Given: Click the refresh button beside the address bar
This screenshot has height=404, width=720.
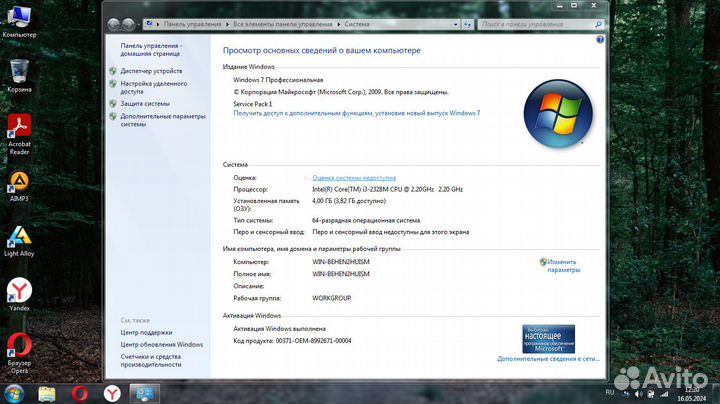Looking at the screenshot, I should coord(467,24).
